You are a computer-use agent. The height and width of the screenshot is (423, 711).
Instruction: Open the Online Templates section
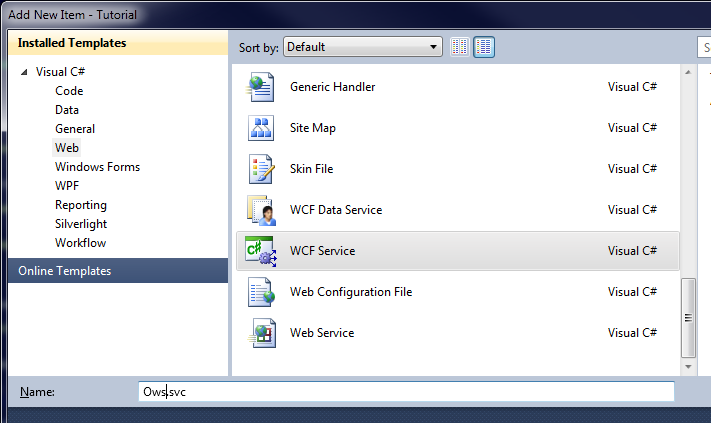click(x=118, y=271)
